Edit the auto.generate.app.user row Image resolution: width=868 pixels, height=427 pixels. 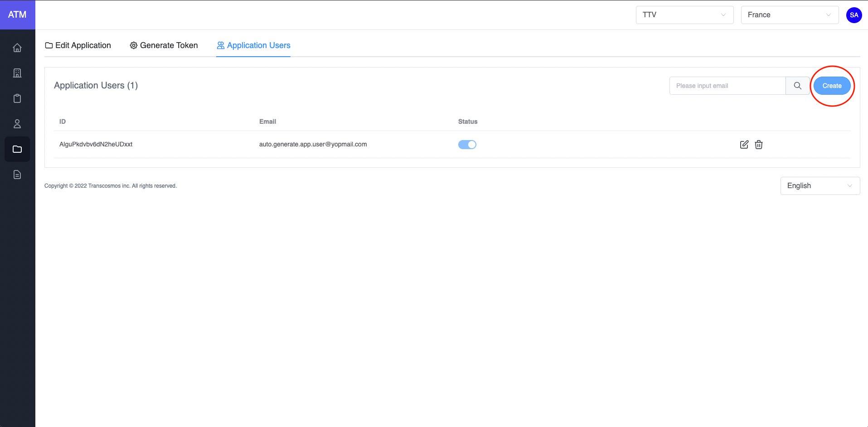[x=744, y=145]
